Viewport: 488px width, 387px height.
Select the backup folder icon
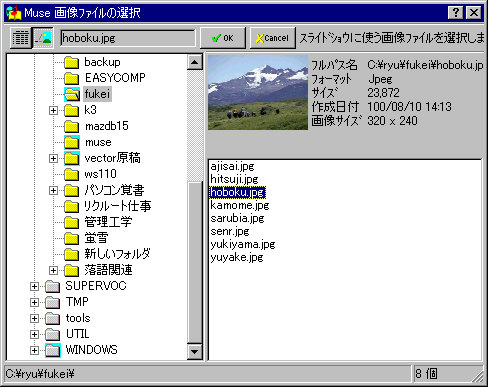pos(71,62)
